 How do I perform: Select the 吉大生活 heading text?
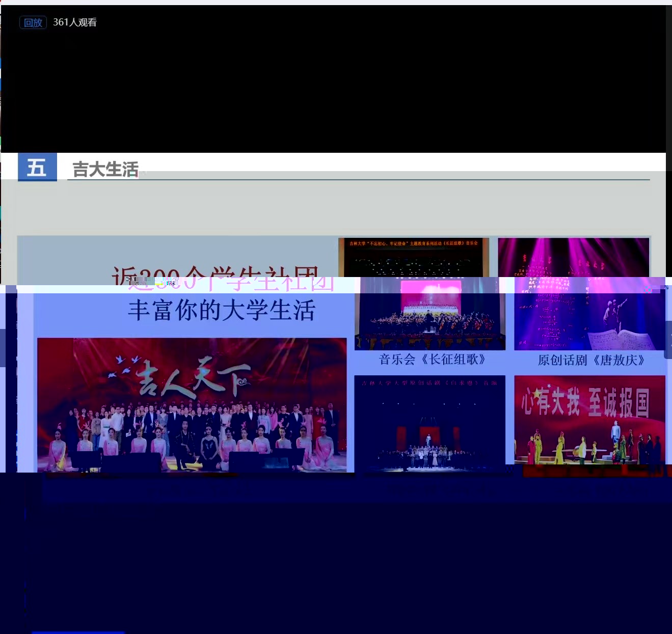tap(105, 170)
